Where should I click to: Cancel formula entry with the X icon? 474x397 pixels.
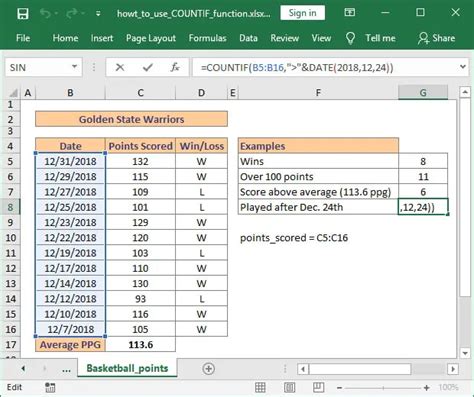tap(120, 68)
